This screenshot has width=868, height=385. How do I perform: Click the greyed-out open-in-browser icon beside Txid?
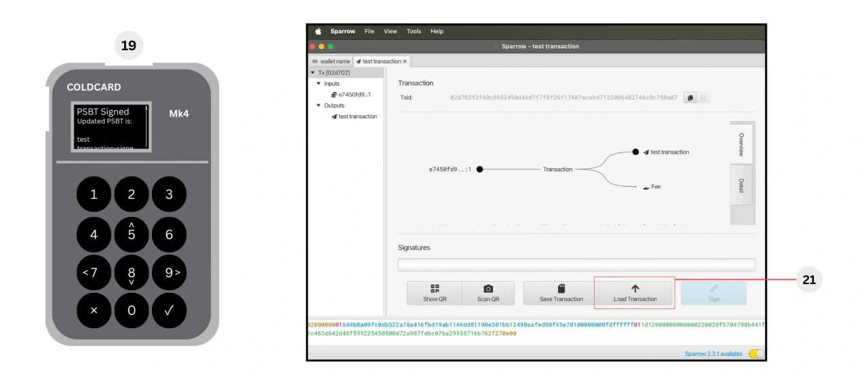pos(703,98)
